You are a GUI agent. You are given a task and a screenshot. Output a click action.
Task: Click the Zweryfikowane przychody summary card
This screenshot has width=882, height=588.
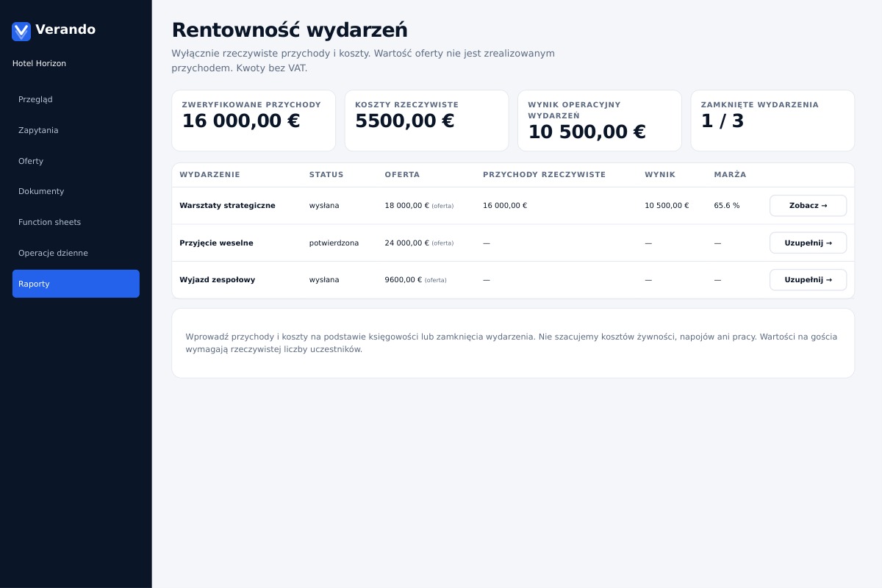254,121
